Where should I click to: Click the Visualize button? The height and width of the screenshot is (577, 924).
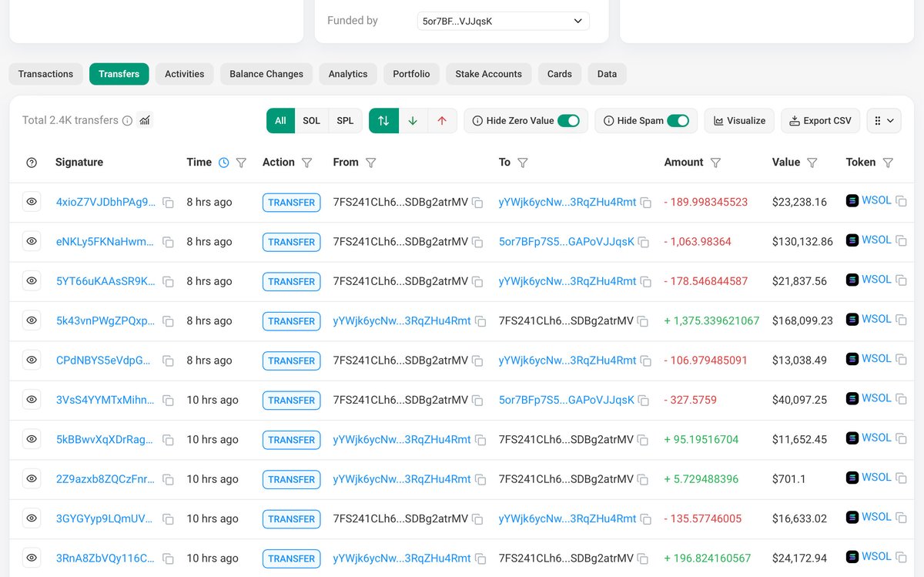(x=739, y=120)
